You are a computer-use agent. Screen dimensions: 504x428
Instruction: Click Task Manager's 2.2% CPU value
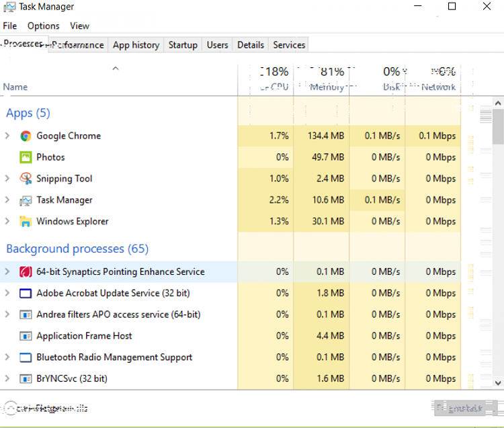pos(279,200)
